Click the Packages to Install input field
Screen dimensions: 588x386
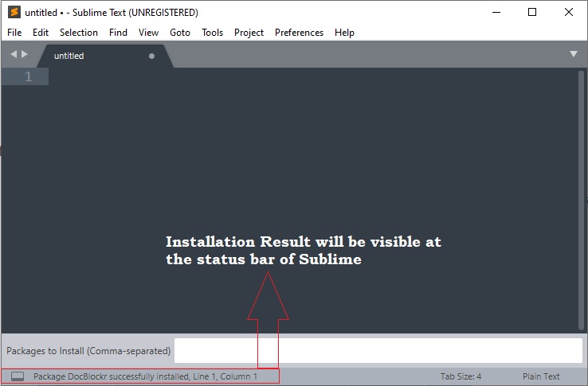[378, 351]
